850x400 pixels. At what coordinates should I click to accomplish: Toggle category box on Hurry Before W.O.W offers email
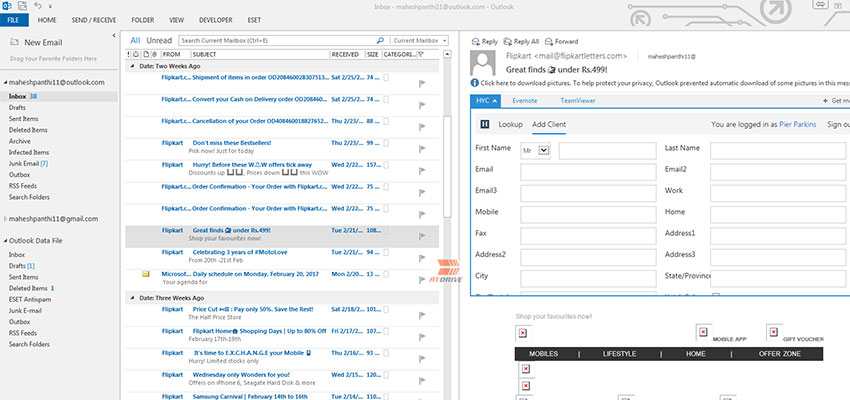(x=386, y=165)
